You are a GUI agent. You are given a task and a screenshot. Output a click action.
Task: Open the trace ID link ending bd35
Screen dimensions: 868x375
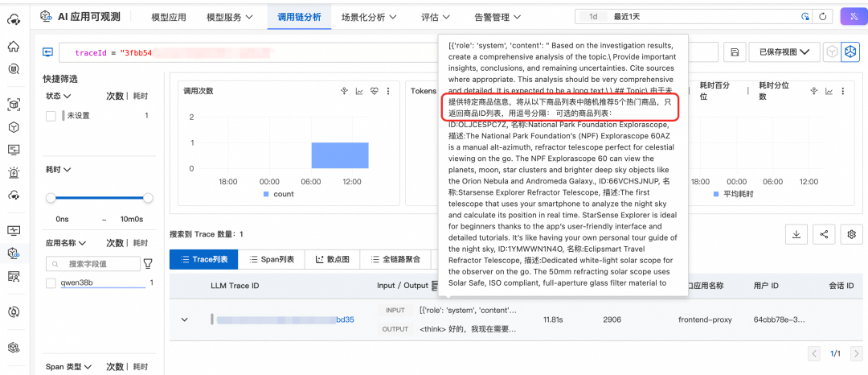tap(344, 319)
